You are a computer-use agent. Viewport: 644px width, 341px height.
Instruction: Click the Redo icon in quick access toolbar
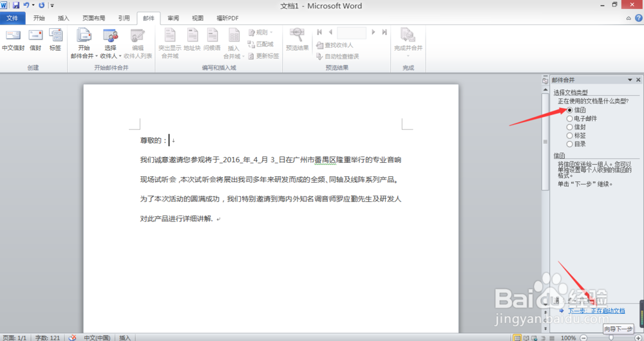click(x=41, y=5)
